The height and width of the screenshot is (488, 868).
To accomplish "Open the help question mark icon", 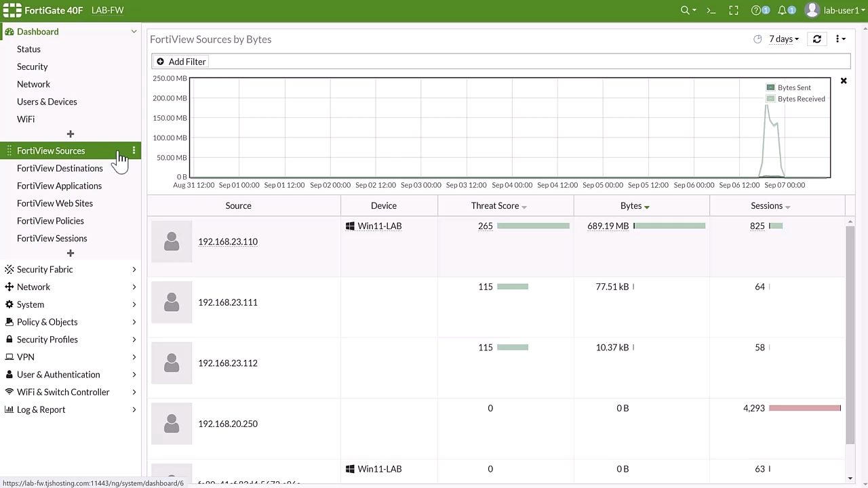I will tap(757, 10).
